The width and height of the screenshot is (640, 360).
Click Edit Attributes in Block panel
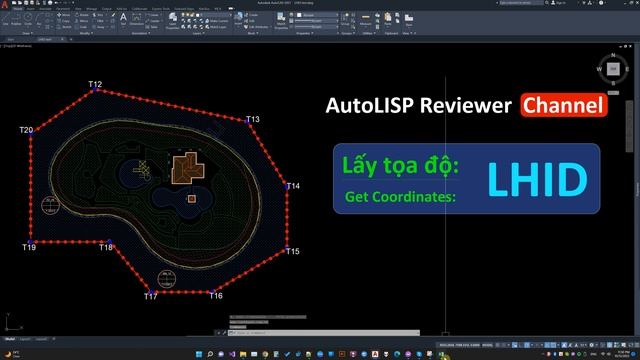[x=256, y=27]
